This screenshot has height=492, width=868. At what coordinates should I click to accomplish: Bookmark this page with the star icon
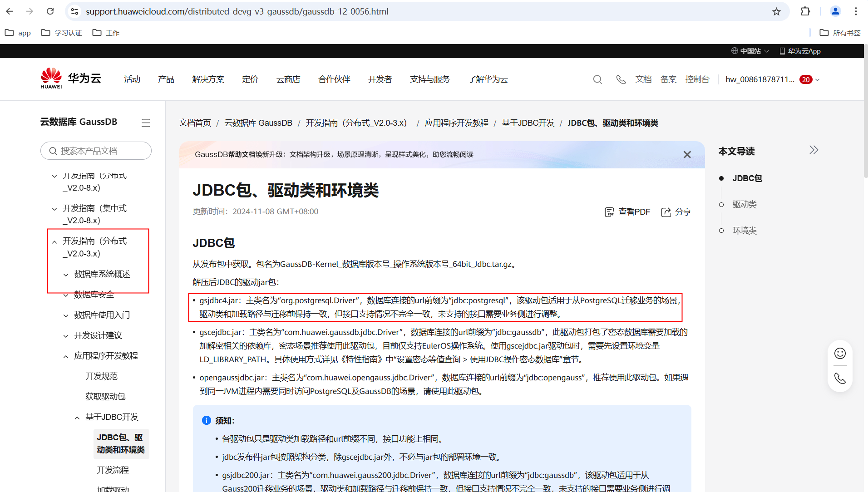(x=776, y=11)
